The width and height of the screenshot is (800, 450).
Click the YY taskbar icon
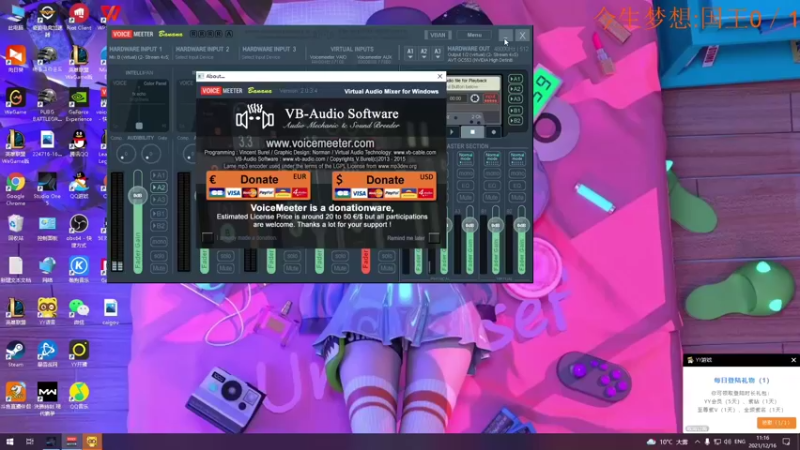[92, 441]
